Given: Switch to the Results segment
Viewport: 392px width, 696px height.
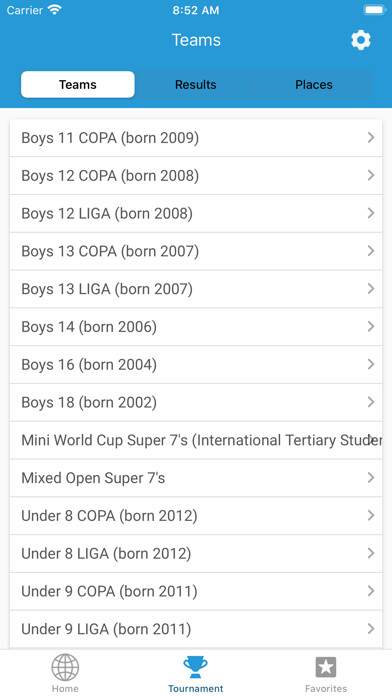Looking at the screenshot, I should pyautogui.click(x=195, y=84).
